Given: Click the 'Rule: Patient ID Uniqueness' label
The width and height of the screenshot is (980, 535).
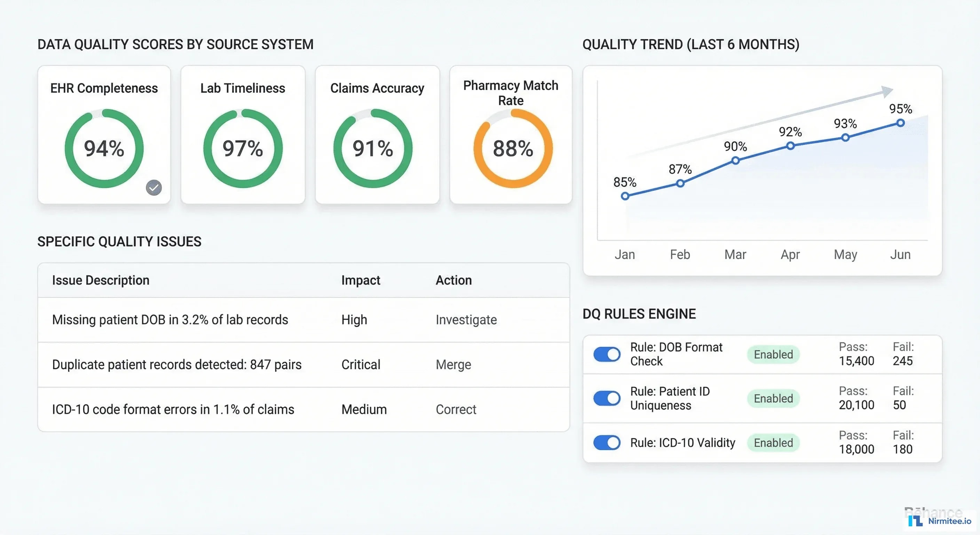Looking at the screenshot, I should [670, 398].
